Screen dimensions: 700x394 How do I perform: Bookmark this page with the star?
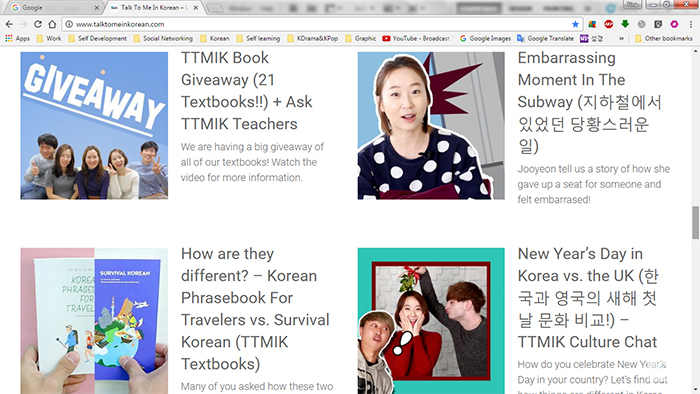click(x=575, y=24)
